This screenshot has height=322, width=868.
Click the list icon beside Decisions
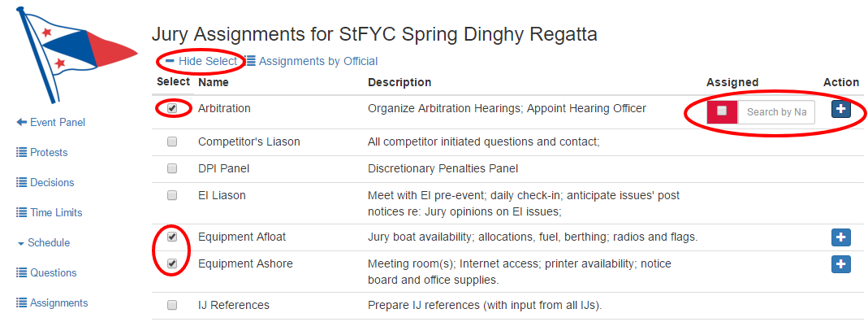[22, 182]
